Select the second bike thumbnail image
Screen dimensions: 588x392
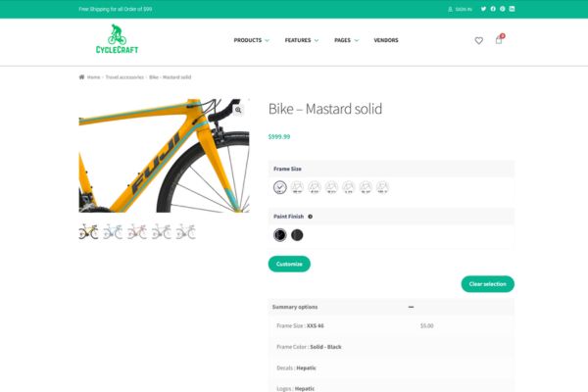(113, 231)
